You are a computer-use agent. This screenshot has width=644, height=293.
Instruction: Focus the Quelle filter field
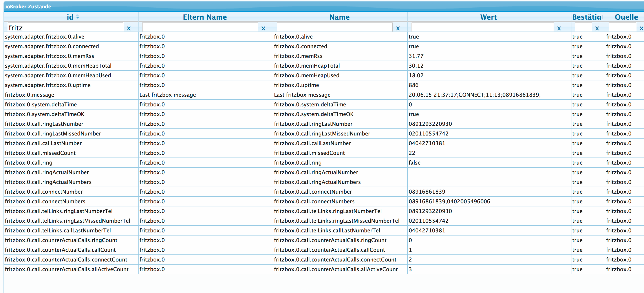[x=622, y=27]
